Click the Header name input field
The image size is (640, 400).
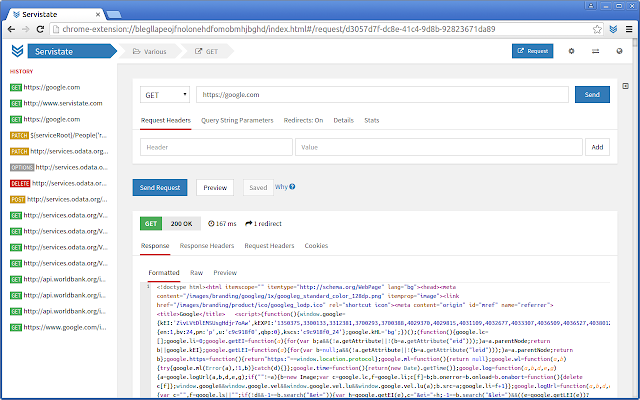click(x=216, y=147)
